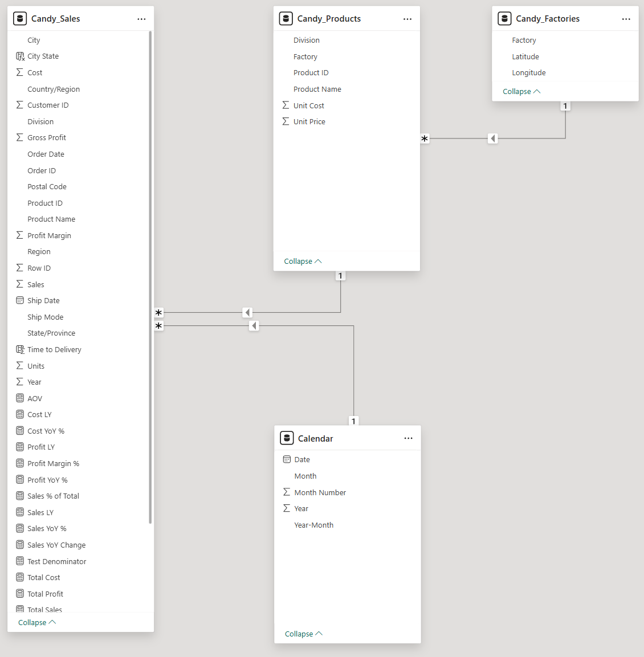Open more options for Candy_Sales table
Viewport: 644px width, 657px height.
141,18
